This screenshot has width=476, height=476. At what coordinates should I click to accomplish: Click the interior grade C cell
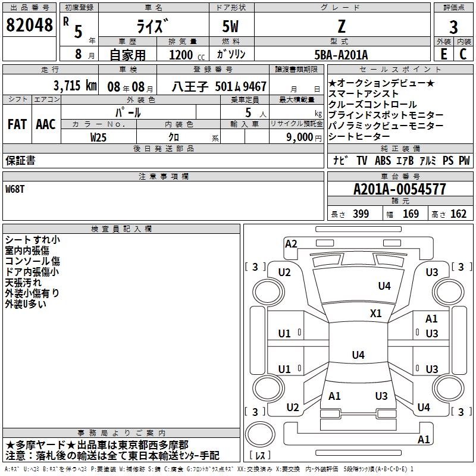click(x=464, y=54)
